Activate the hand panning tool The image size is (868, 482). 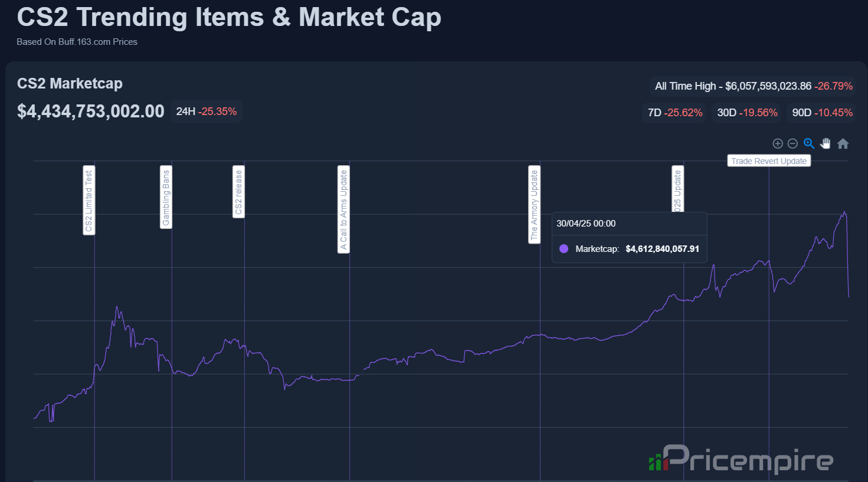(x=826, y=143)
